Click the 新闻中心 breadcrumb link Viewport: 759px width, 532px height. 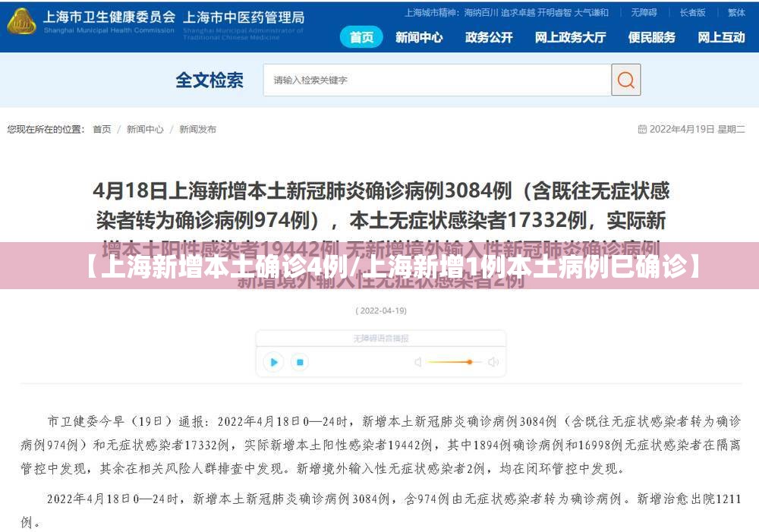tap(145, 129)
